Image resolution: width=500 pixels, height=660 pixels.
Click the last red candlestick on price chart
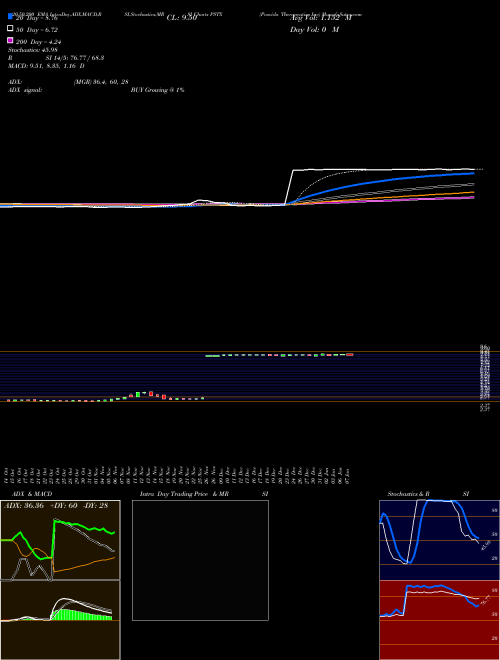tap(350, 354)
